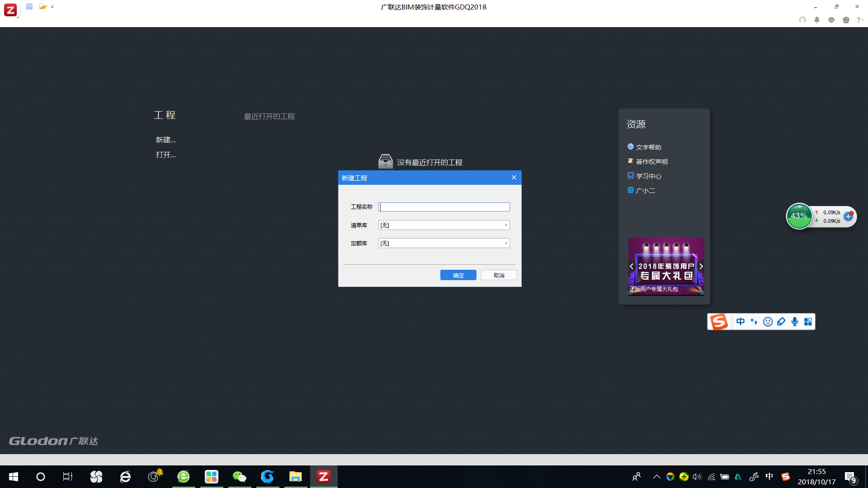Open Task View on taskbar
Screen dimensions: 868x488
point(68,477)
